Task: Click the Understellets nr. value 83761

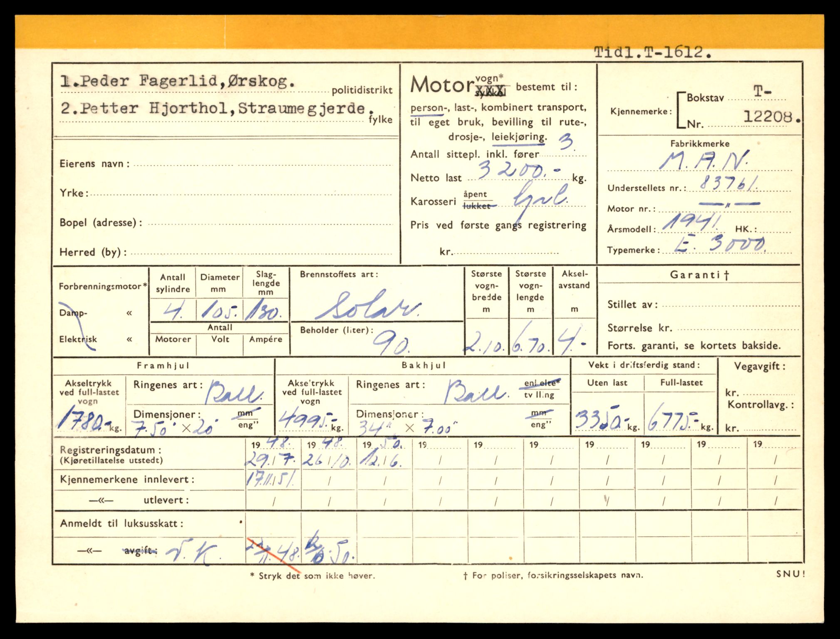Action: [728, 183]
